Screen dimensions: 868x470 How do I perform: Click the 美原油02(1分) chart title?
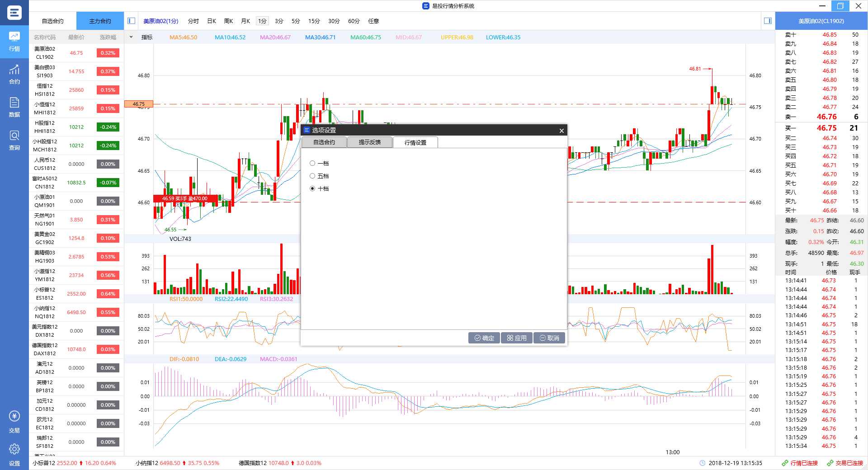coord(161,21)
